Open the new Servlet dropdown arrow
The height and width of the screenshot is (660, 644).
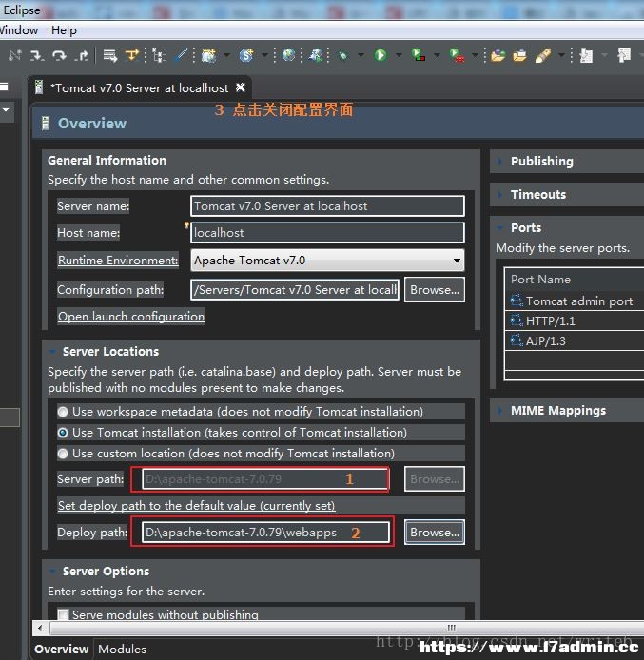point(264,55)
